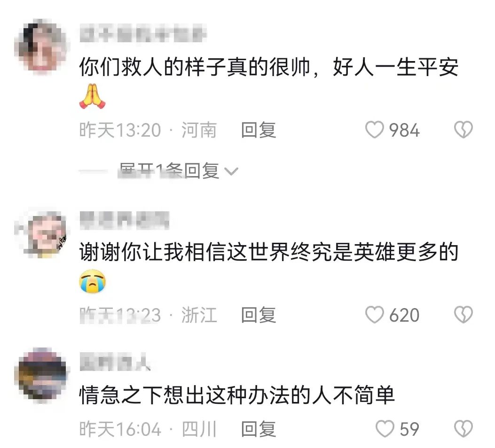The image size is (495, 448).
Task: Like the Sichuan user's comment
Action: coord(385,429)
